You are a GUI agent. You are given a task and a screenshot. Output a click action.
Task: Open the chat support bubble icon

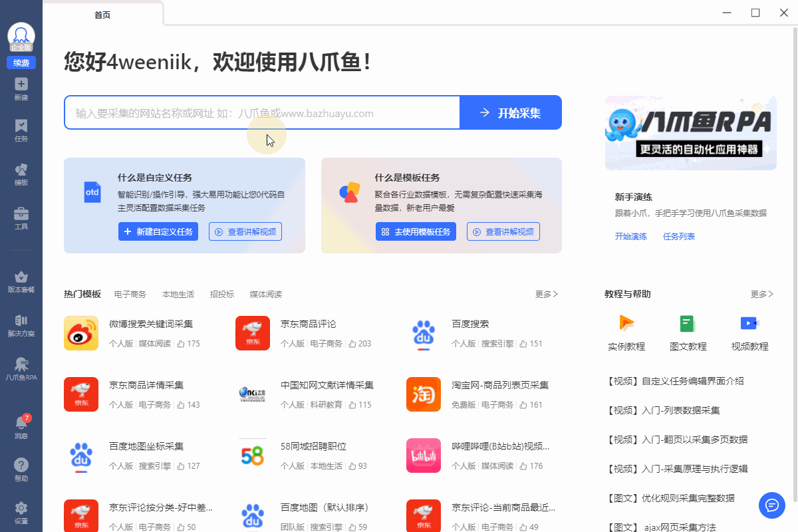click(772, 505)
